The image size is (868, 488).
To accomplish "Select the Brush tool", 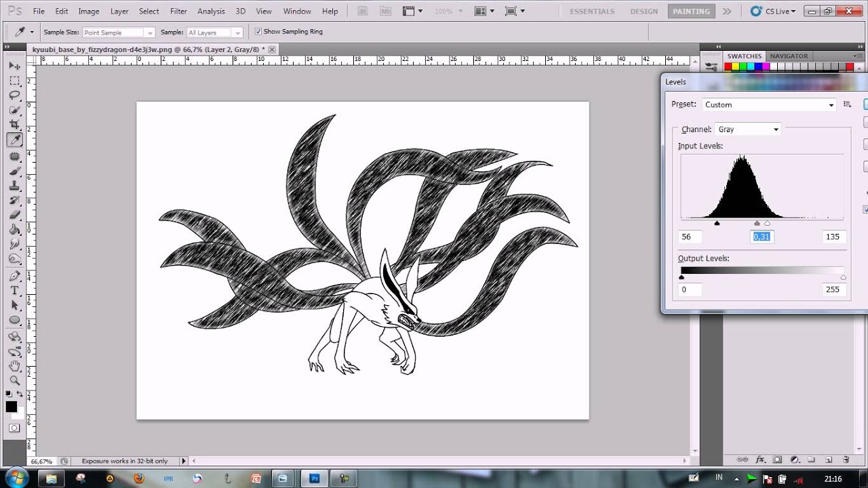I will 14,171.
